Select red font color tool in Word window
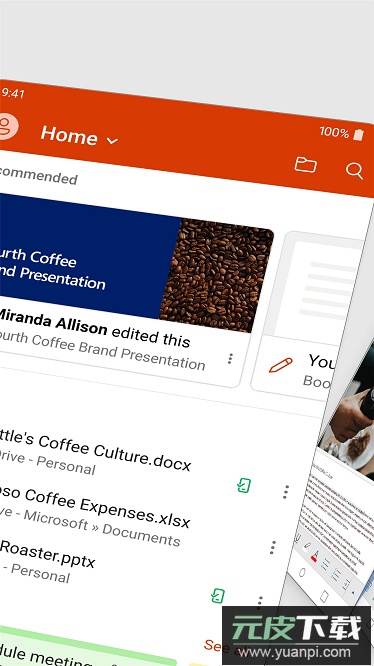The width and height of the screenshot is (374, 666). [x=315, y=555]
